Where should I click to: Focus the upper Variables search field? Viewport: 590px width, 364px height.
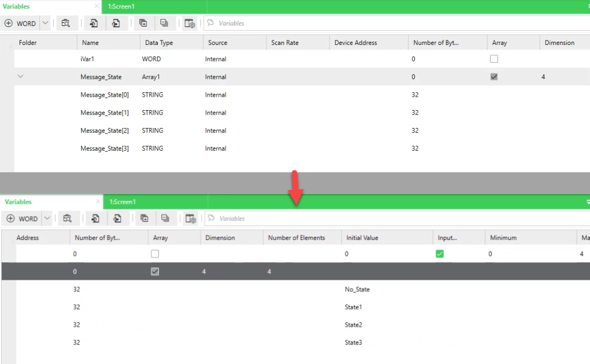pos(397,23)
